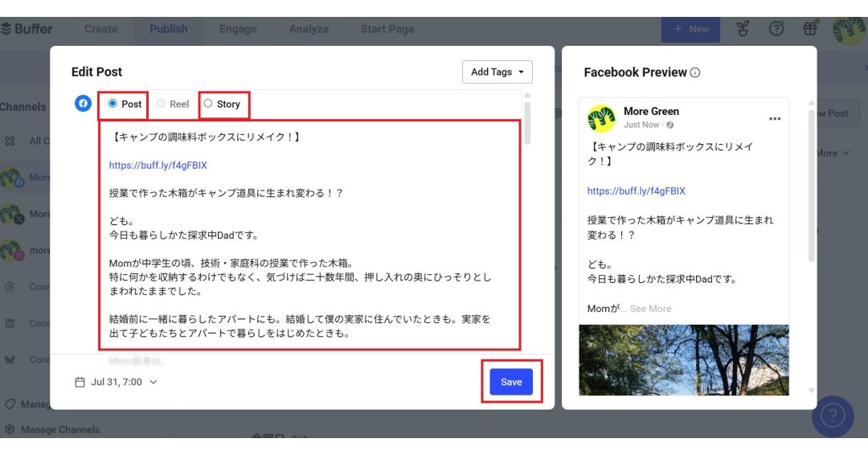Save the edited post
The height and width of the screenshot is (455, 868).
pos(511,382)
